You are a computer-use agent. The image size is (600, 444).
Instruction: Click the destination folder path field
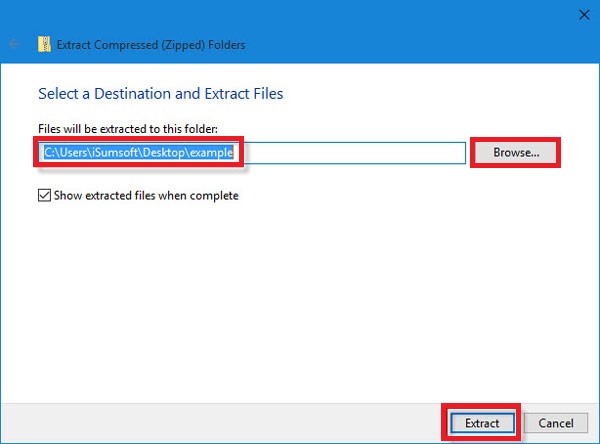click(253, 153)
